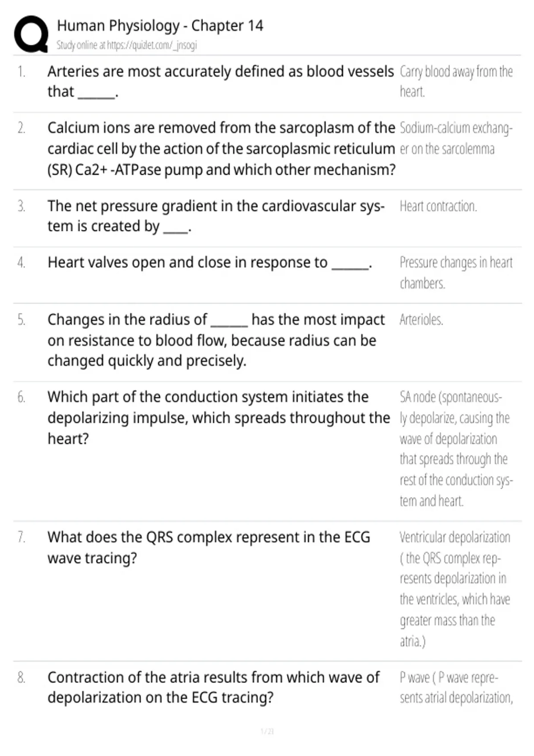Screen dimensions: 534x756
Task: Click the 'Heart contraction.' answer
Action: point(438,206)
